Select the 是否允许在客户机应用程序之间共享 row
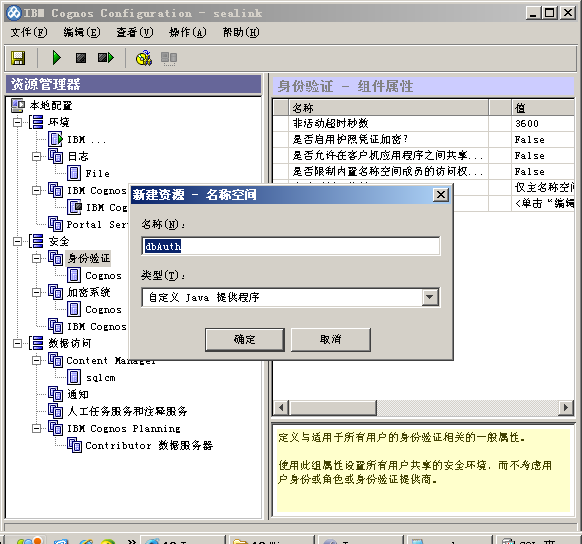 (x=424, y=155)
